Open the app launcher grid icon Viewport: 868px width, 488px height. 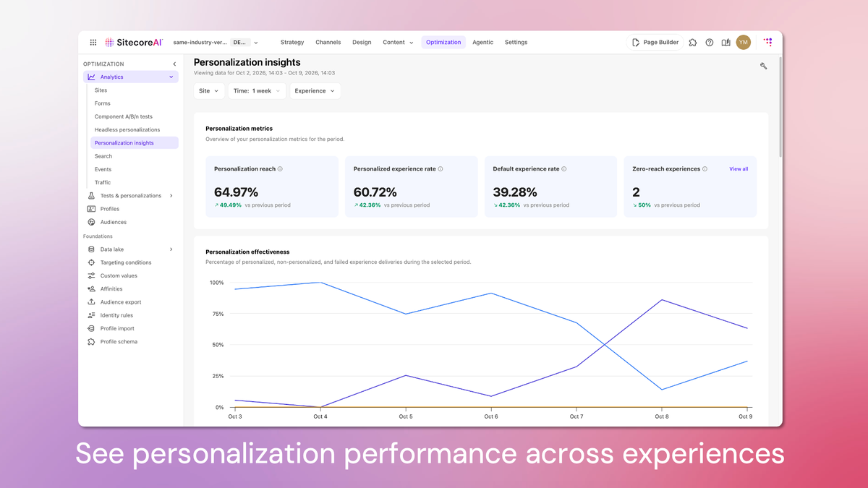(x=93, y=43)
